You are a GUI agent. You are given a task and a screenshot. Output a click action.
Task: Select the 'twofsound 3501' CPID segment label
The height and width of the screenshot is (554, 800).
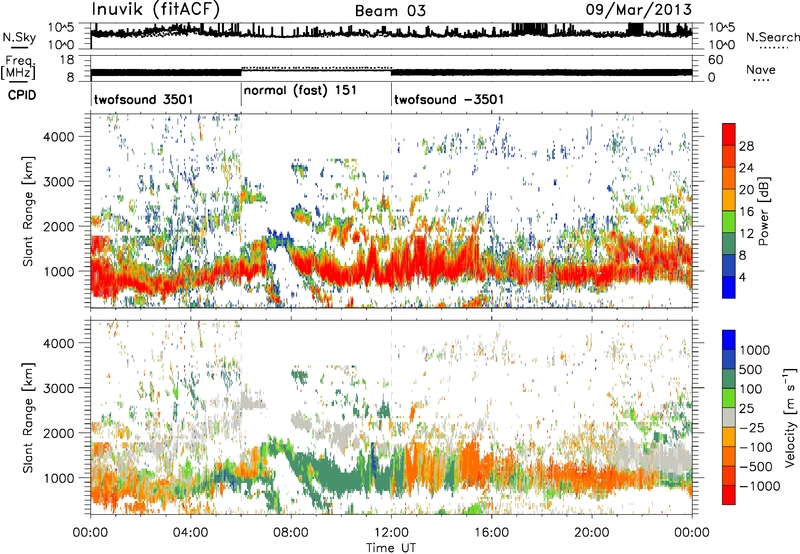[x=143, y=99]
